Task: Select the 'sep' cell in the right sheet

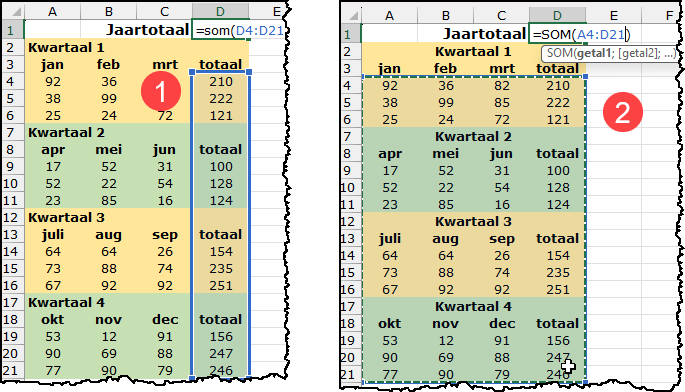Action: pos(501,239)
